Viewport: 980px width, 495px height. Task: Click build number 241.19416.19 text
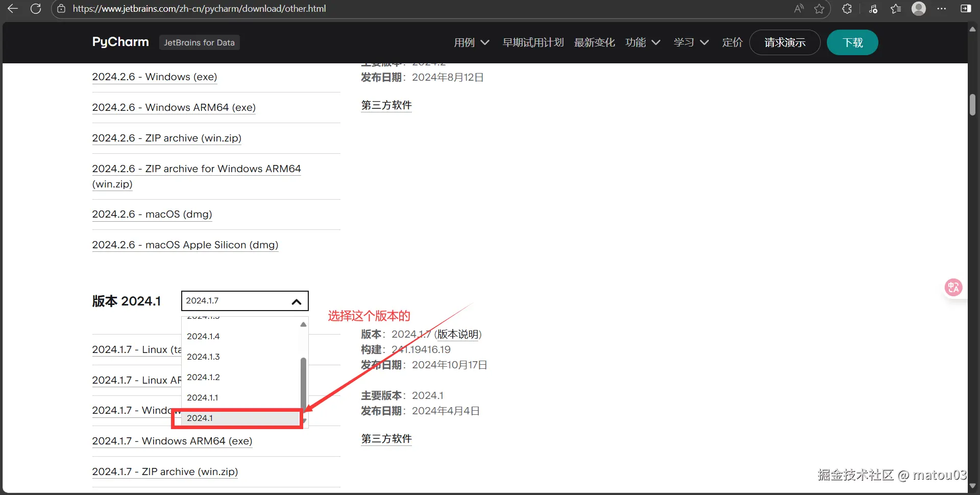[x=421, y=349]
